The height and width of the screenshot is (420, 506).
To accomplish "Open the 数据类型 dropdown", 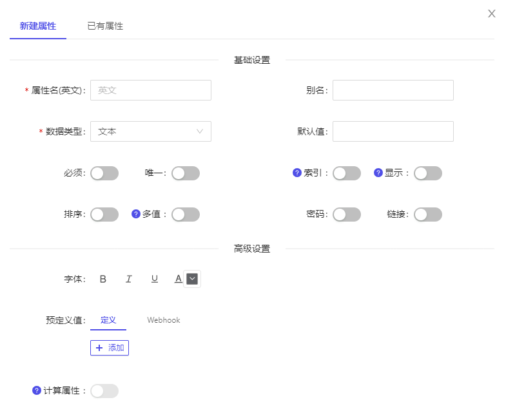I will [151, 131].
